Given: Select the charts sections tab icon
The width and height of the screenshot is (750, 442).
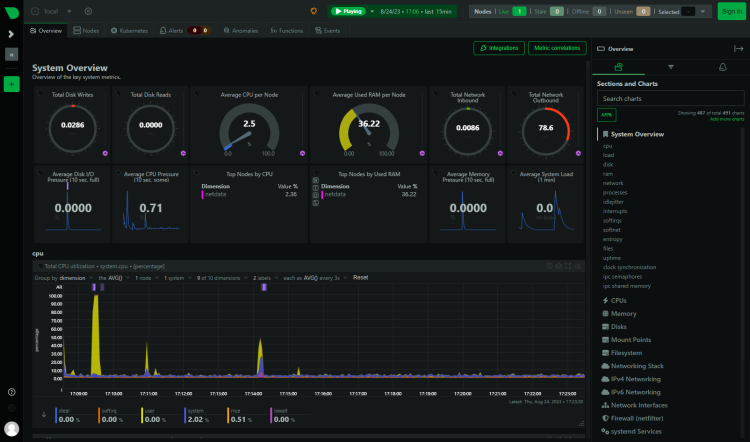Looking at the screenshot, I should pyautogui.click(x=618, y=67).
